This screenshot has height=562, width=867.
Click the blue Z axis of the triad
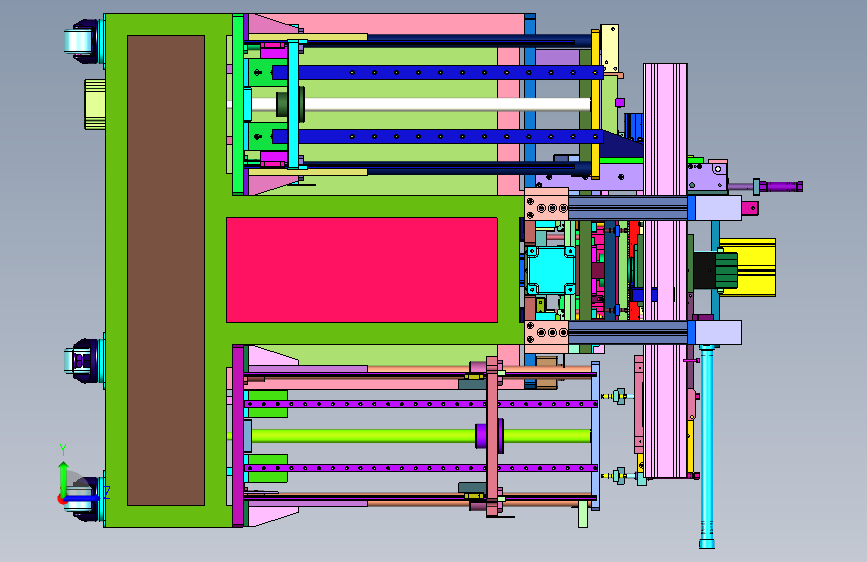84,498
